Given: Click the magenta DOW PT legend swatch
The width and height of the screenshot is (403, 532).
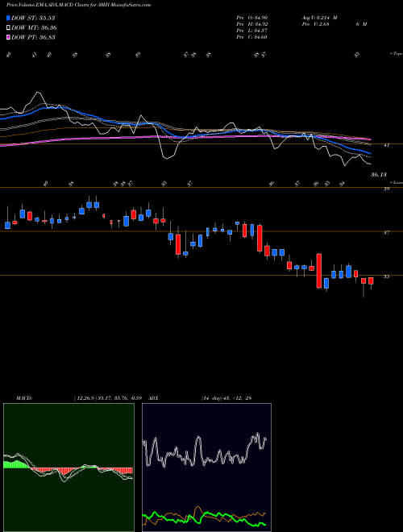Looking at the screenshot, I should click(x=8, y=37).
